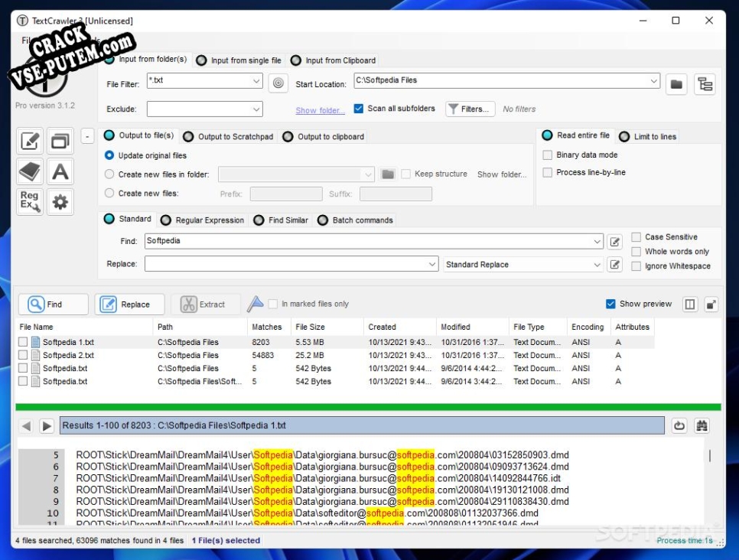The width and height of the screenshot is (739, 560).
Task: Enable Case Sensitive option
Action: click(636, 237)
